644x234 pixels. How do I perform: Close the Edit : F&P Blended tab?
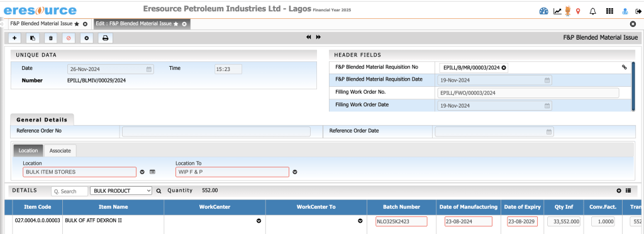(x=184, y=25)
